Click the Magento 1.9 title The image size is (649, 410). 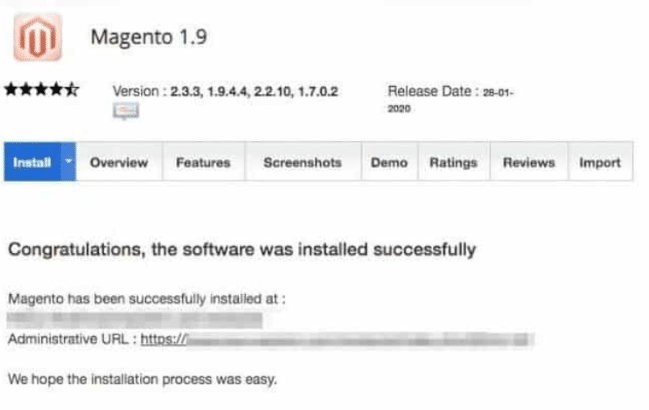[149, 37]
